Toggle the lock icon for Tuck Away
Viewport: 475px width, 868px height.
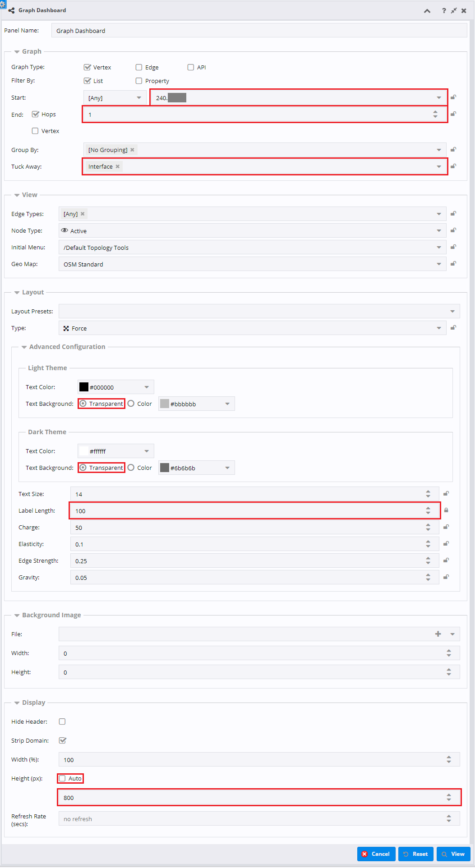click(453, 166)
